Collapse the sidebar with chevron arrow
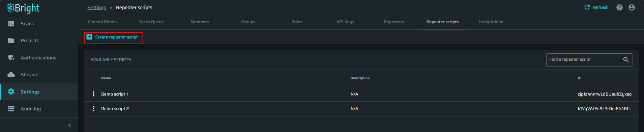The height and width of the screenshot is (132, 644). tap(69, 125)
